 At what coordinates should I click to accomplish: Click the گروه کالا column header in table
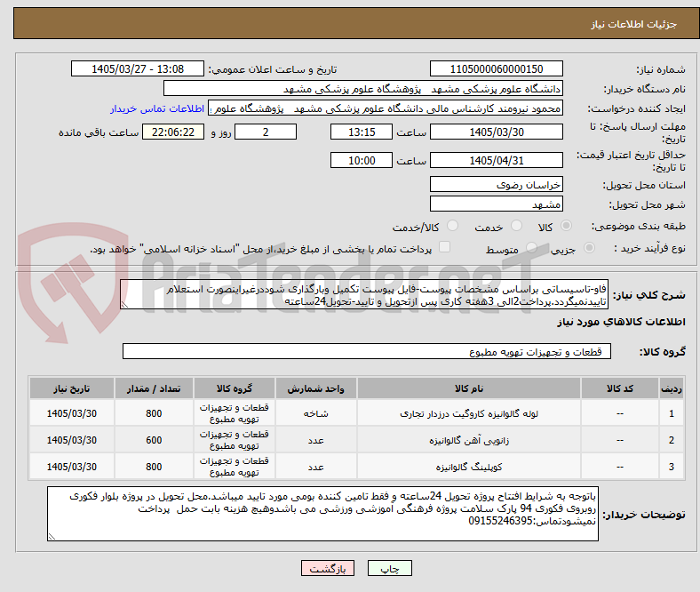(x=235, y=388)
